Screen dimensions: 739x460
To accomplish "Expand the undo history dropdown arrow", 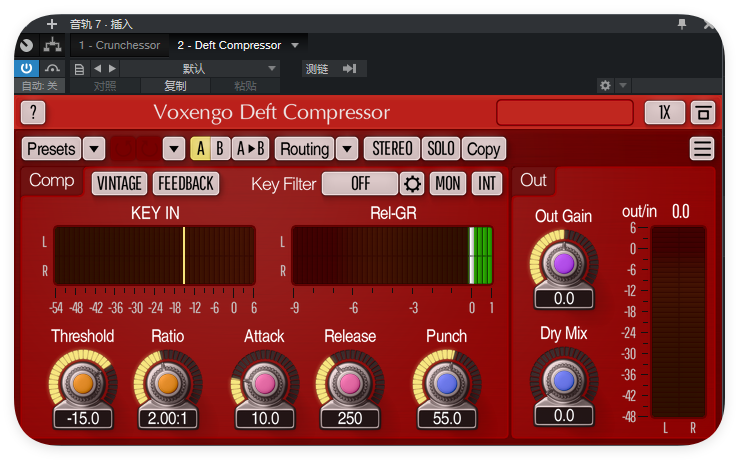I will click(x=174, y=149).
